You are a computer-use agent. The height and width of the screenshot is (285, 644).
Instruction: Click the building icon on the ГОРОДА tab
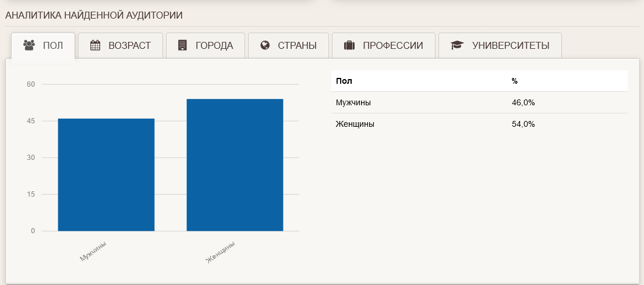coord(182,45)
